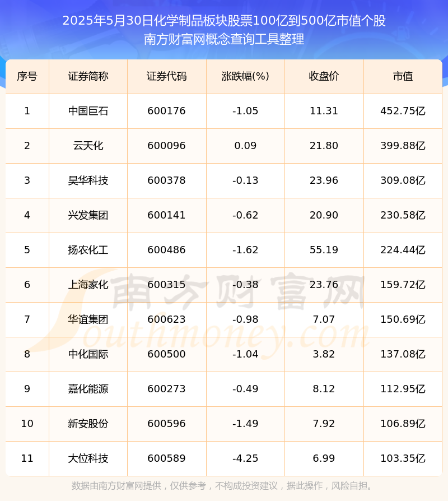Image resolution: width=448 pixels, height=501 pixels.
Task: Click market cap 106.89亿
Action: pos(403,424)
